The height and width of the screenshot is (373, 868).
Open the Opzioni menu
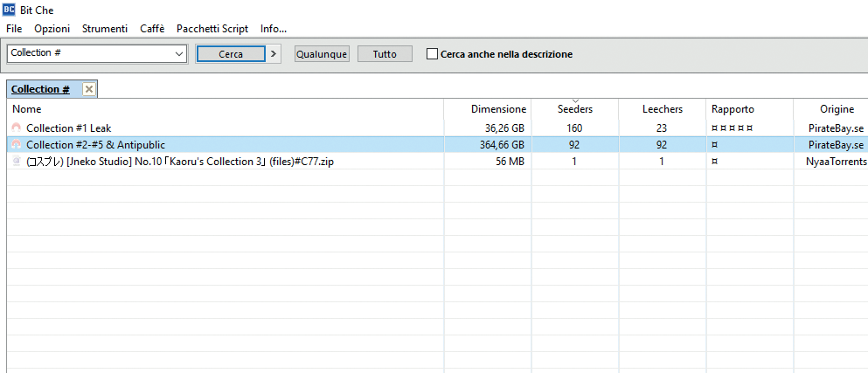(52, 29)
